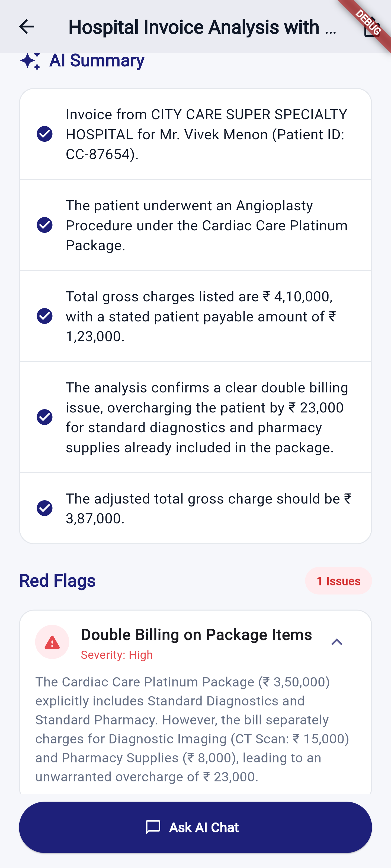Click the red warning triangle icon
The width and height of the screenshot is (391, 868).
tap(52, 642)
